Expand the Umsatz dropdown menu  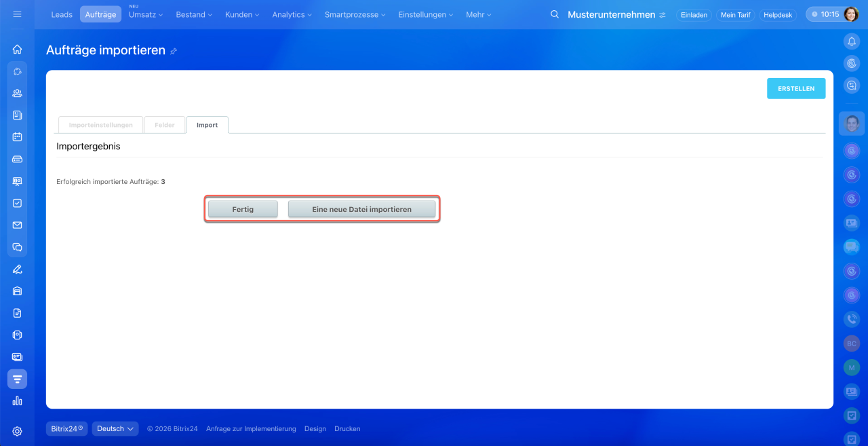pyautogui.click(x=146, y=15)
